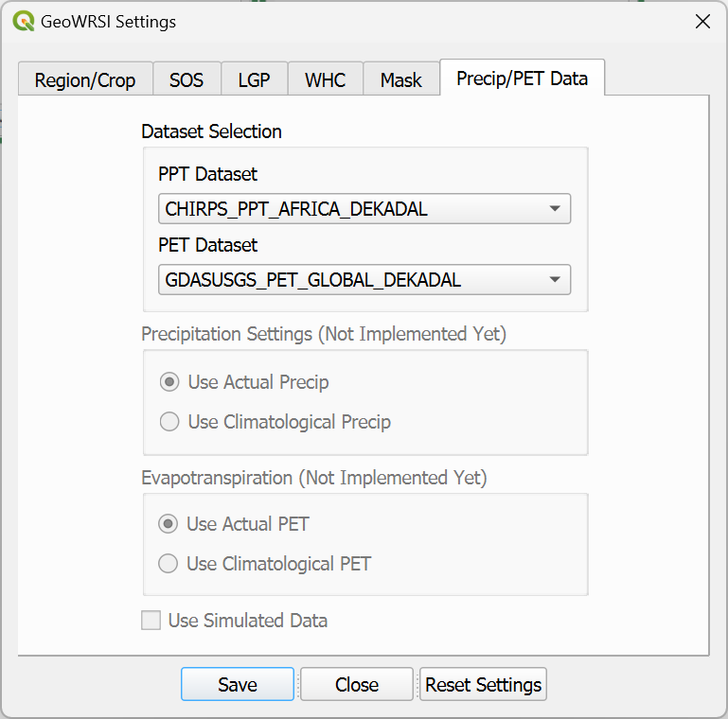The width and height of the screenshot is (728, 719).
Task: Close the GeoWRSI Settings dialog
Action: (702, 22)
